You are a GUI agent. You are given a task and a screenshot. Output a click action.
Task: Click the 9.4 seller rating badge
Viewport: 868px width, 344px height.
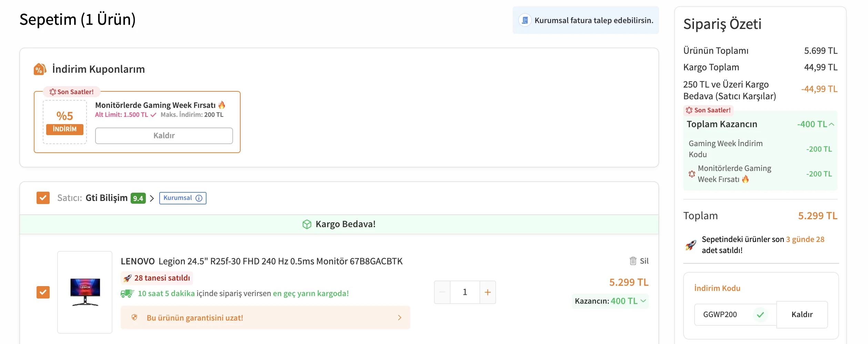point(138,198)
